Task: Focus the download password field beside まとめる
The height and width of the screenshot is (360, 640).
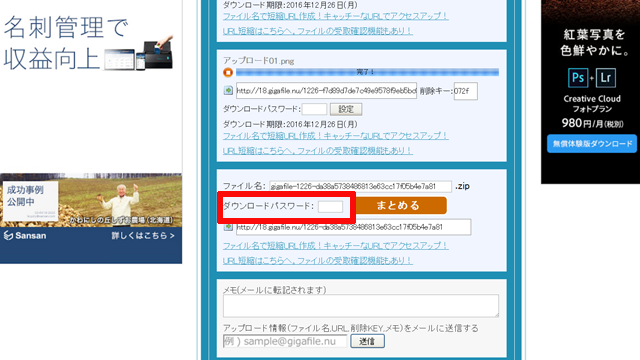Action: click(x=330, y=207)
